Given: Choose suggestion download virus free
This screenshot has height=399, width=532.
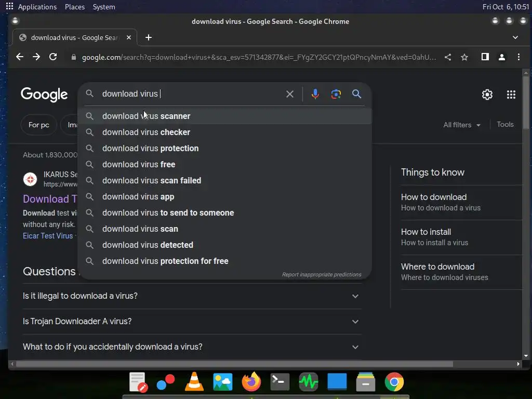Looking at the screenshot, I should pos(224,165).
